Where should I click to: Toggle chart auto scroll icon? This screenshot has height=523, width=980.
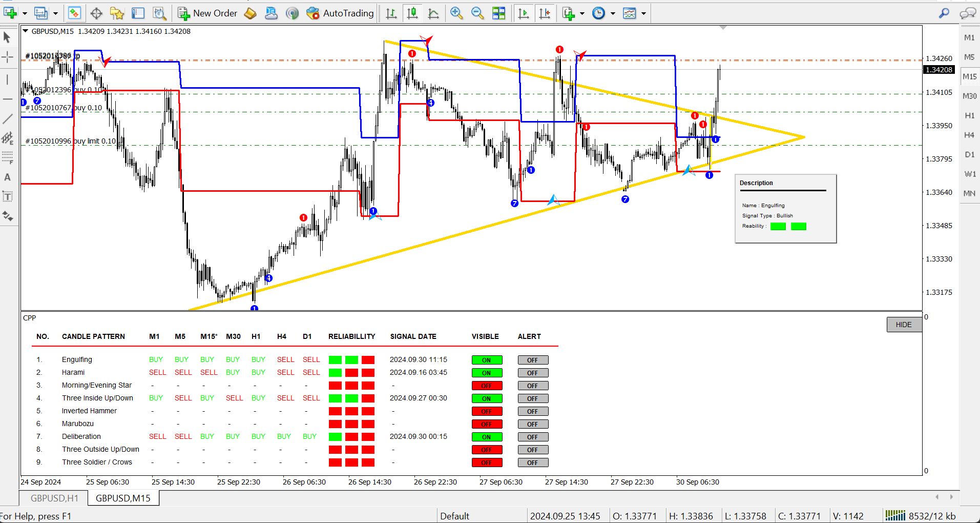524,13
